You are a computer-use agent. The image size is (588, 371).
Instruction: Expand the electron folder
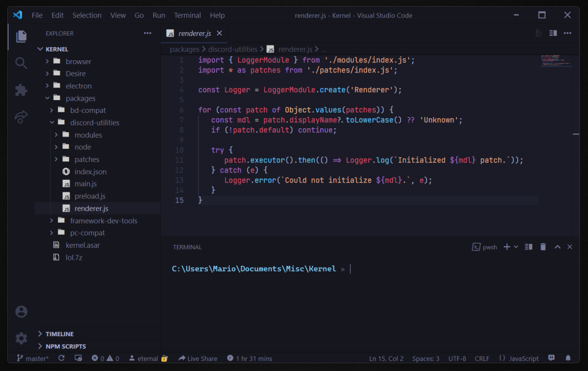[97, 86]
